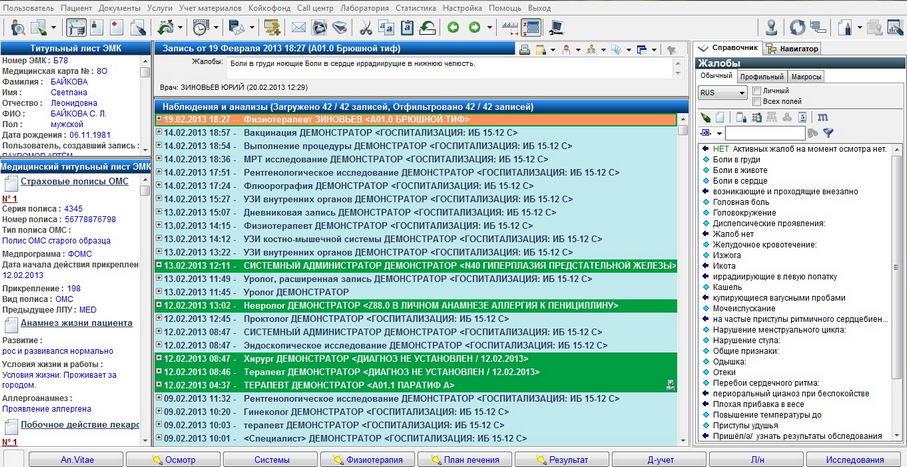The height and width of the screenshot is (467, 907).
Task: Click the pin icon in record header
Action: [x=671, y=50]
